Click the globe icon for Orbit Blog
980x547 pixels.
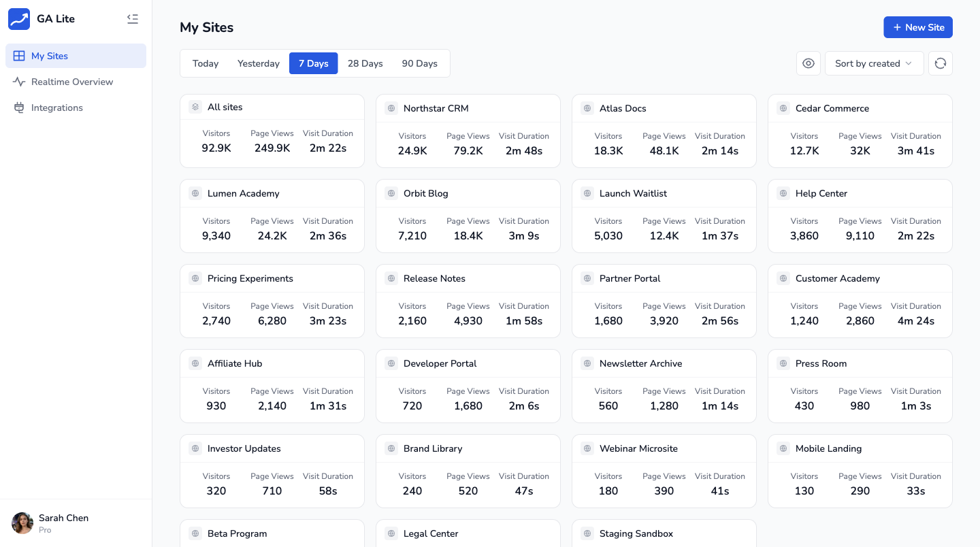391,193
